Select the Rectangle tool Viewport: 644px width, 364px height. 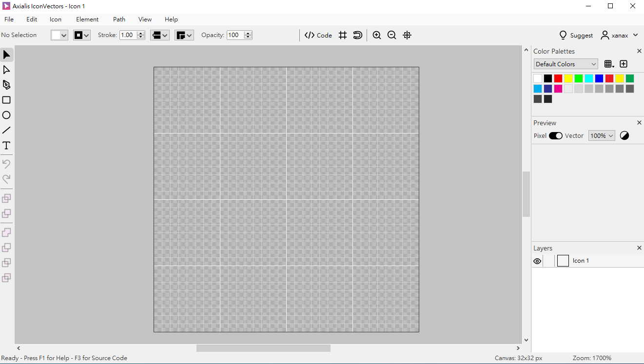click(x=6, y=100)
